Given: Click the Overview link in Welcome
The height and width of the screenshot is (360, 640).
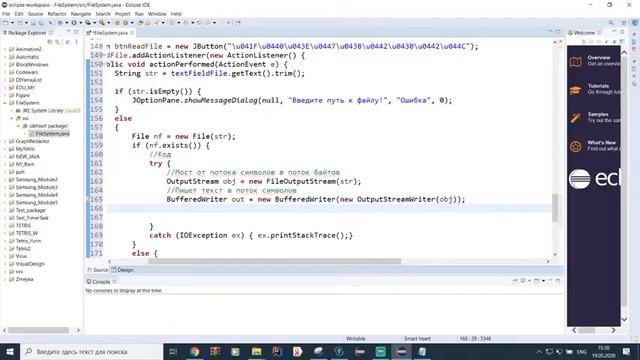Looking at the screenshot, I should pos(599,58).
